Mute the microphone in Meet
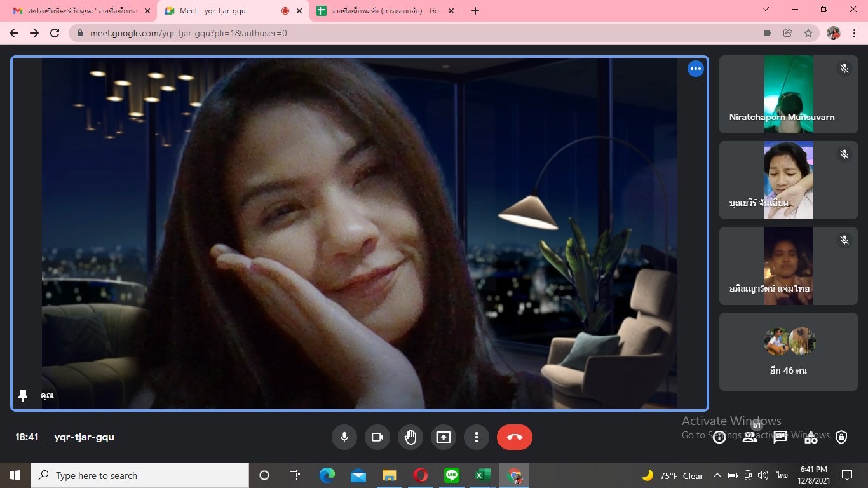Image resolution: width=868 pixels, height=488 pixels. [x=344, y=437]
